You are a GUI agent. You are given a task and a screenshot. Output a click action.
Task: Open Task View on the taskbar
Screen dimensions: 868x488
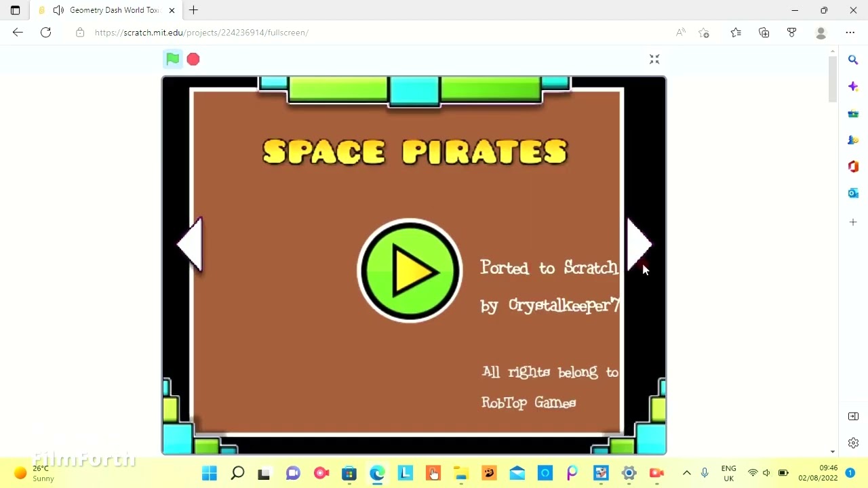click(264, 473)
